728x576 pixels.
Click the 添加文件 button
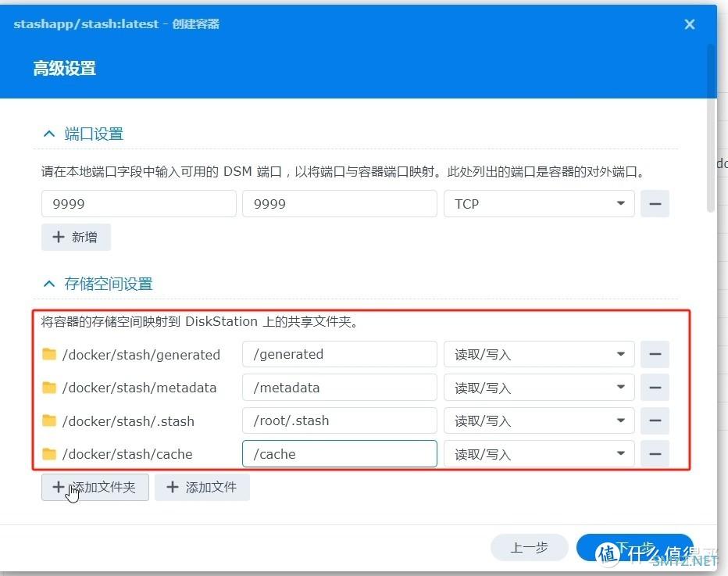[x=202, y=487]
